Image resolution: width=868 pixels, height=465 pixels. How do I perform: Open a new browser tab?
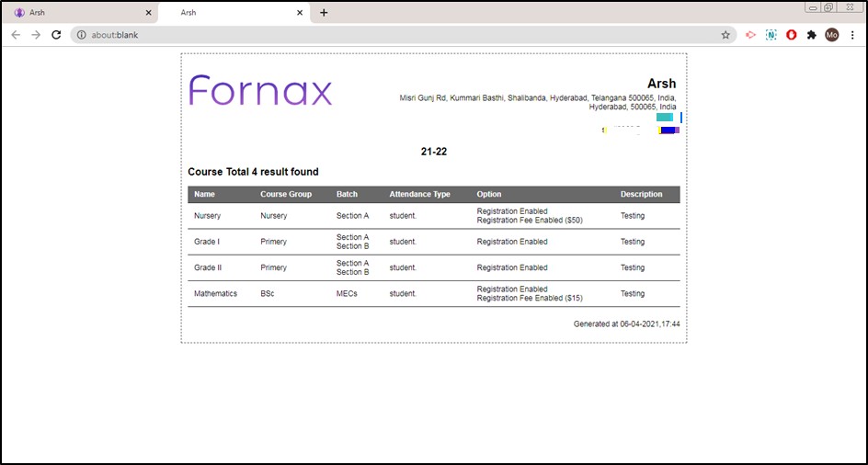coord(324,13)
